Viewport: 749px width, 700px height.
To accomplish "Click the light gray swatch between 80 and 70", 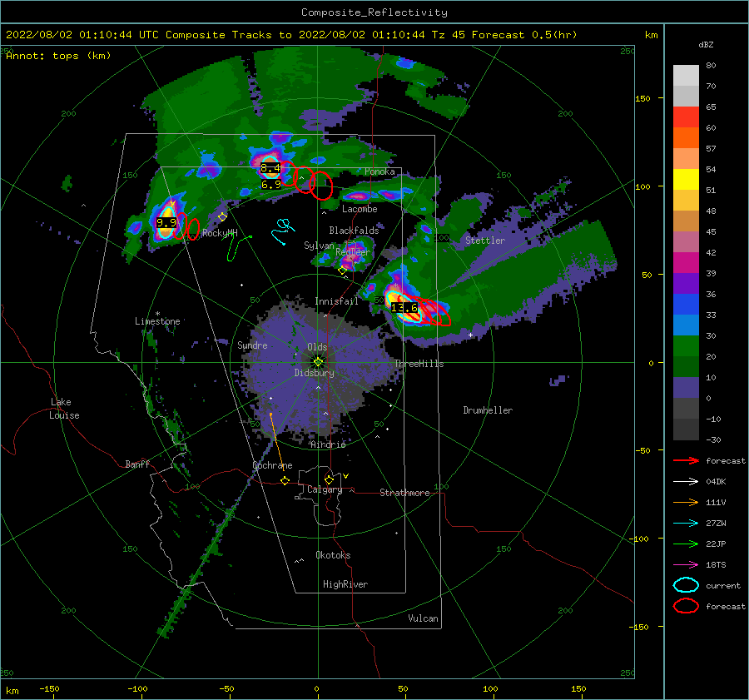I will pos(686,76).
